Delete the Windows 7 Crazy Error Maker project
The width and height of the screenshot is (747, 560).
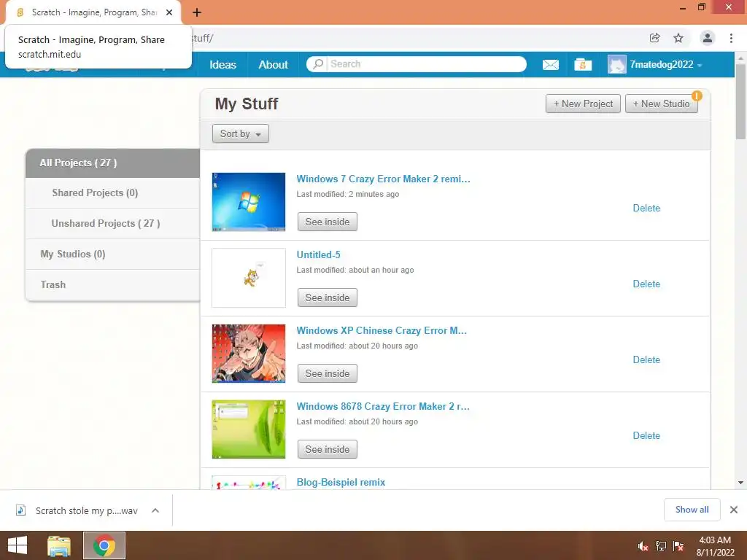point(646,208)
